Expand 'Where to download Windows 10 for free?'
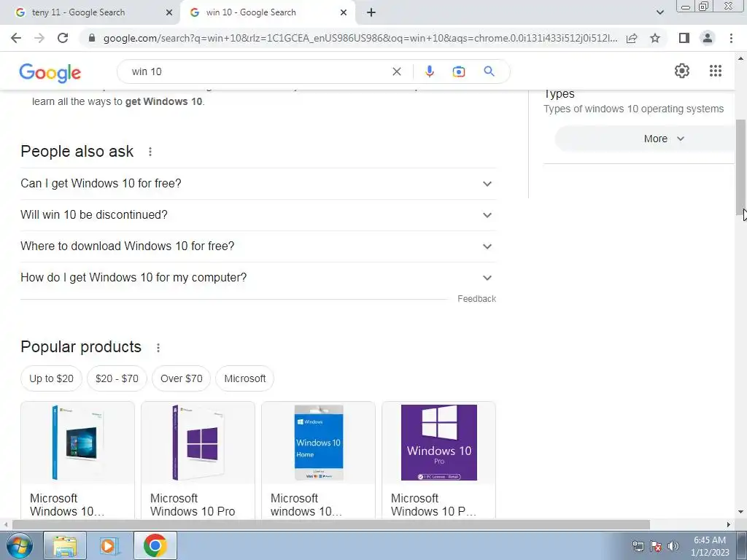The width and height of the screenshot is (747, 560). (258, 246)
